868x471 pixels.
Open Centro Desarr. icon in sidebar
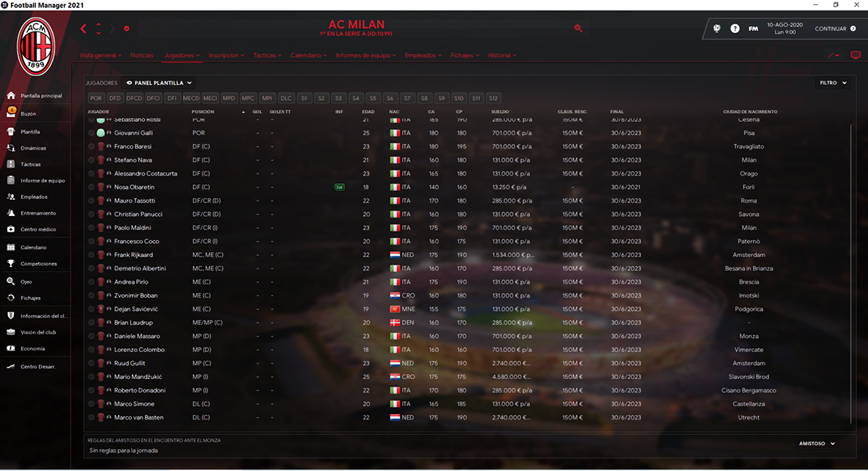(11, 367)
